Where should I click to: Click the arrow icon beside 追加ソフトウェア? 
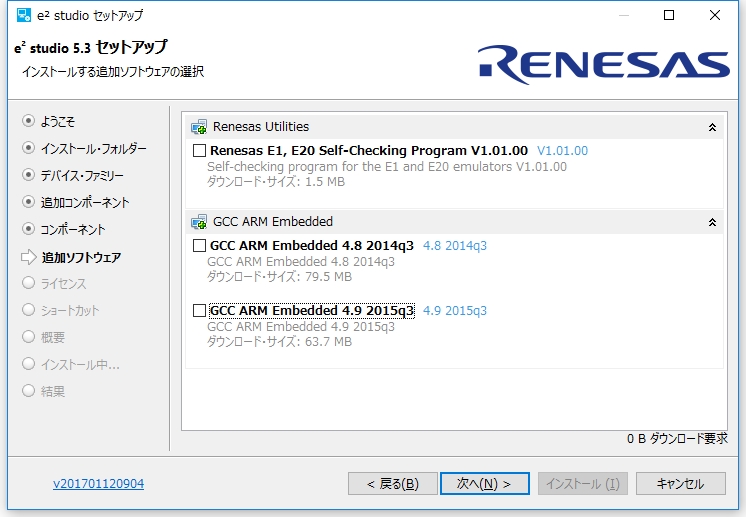(x=29, y=257)
